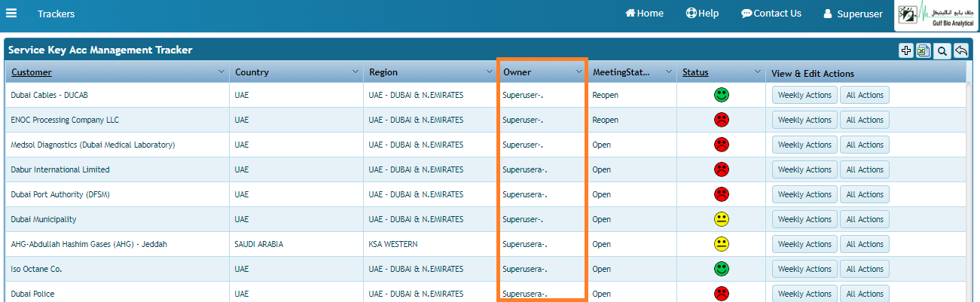Open Superuser account menu
This screenshot has width=980, height=302.
(x=853, y=14)
